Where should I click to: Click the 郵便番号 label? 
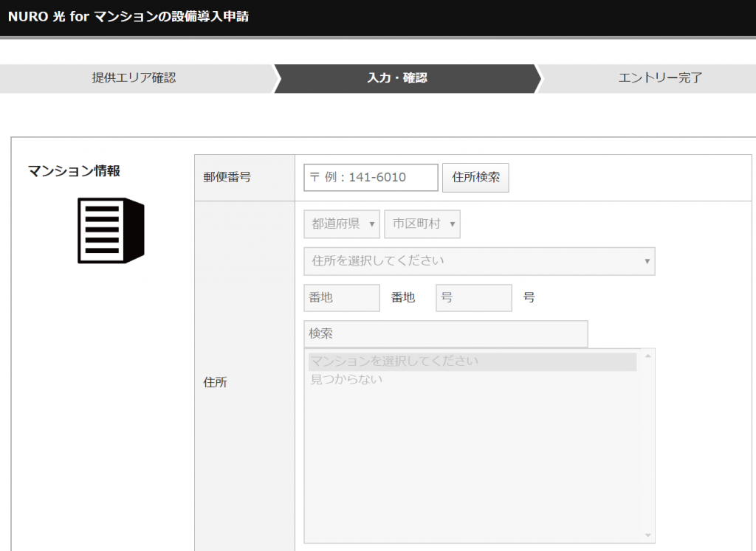[x=227, y=177]
